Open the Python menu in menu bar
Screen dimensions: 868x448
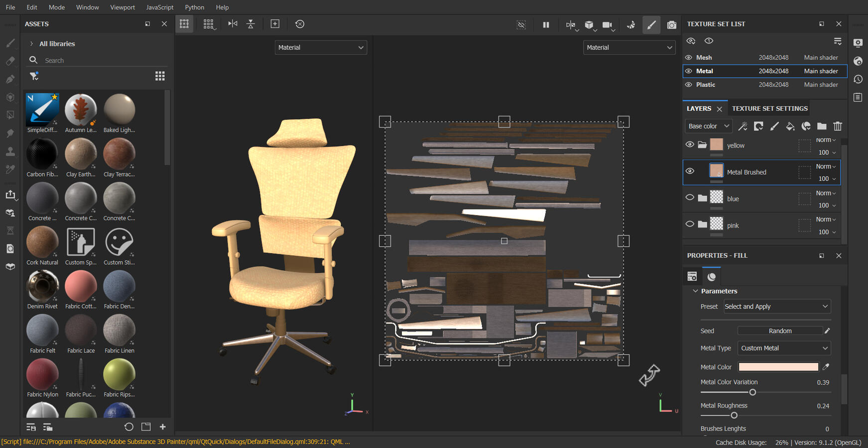tap(194, 7)
